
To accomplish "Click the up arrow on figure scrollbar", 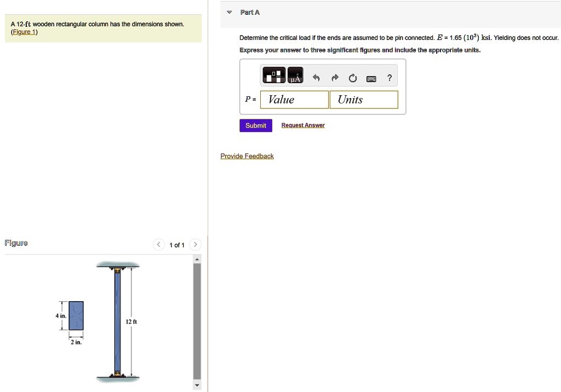I will point(197,258).
